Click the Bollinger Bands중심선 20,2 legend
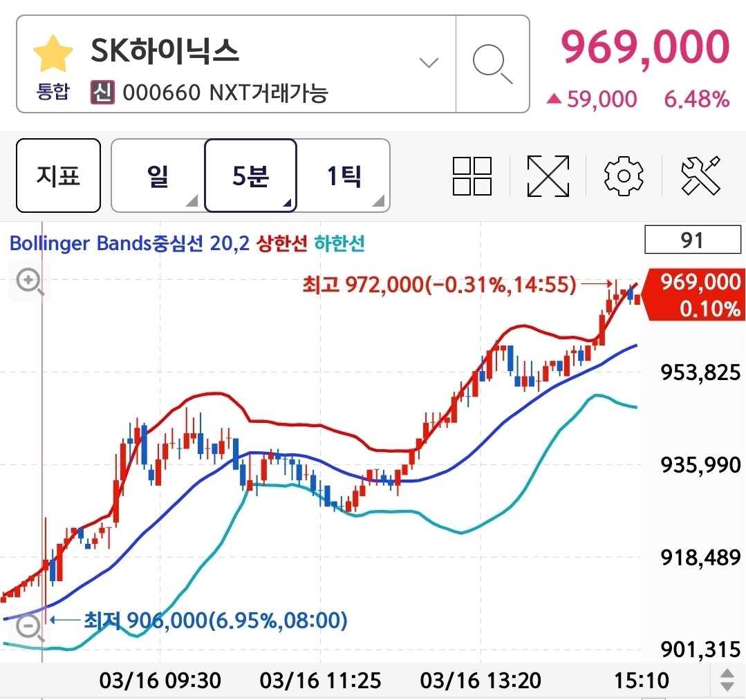The width and height of the screenshot is (746, 700). coord(129,243)
